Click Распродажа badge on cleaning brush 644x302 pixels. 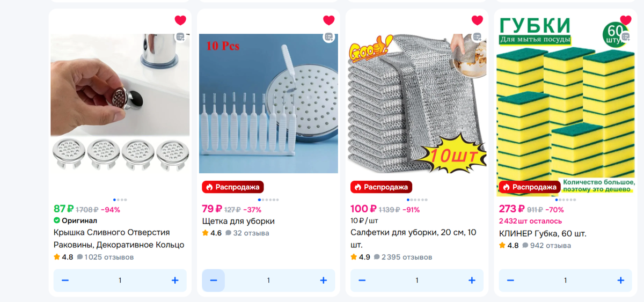click(233, 187)
